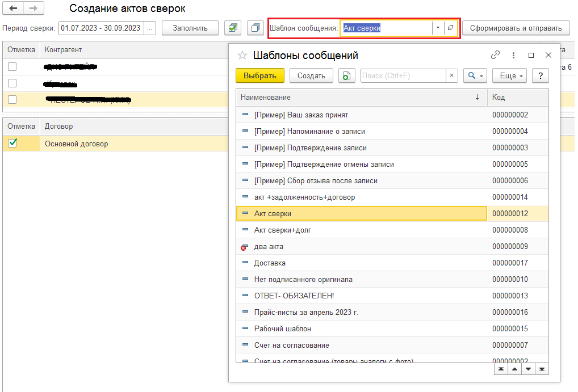Expand the magnifier search options dropdown
The image size is (578, 392).
coord(475,75)
